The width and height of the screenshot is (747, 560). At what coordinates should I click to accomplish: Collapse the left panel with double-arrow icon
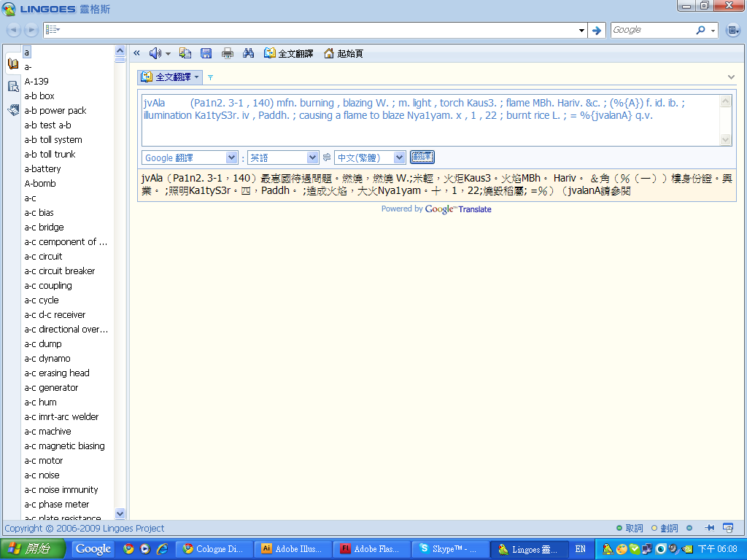pos(136,53)
